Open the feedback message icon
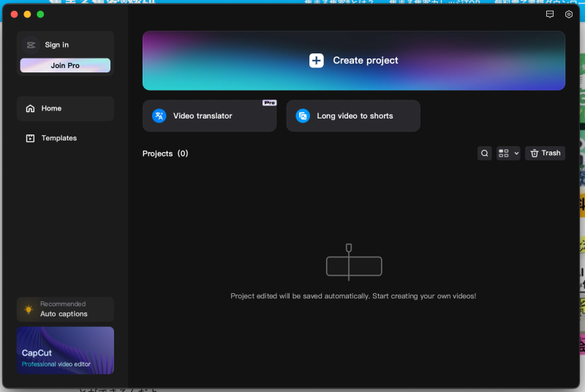Image resolution: width=585 pixels, height=392 pixels. (550, 15)
